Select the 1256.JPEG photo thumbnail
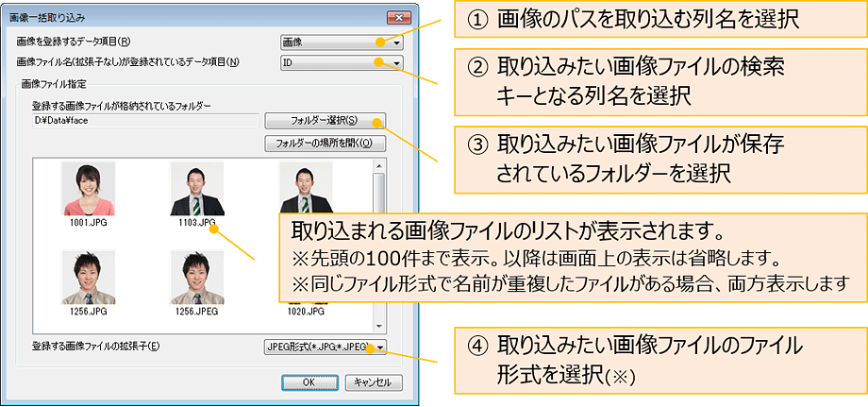The height and width of the screenshot is (407, 868). pyautogui.click(x=196, y=277)
